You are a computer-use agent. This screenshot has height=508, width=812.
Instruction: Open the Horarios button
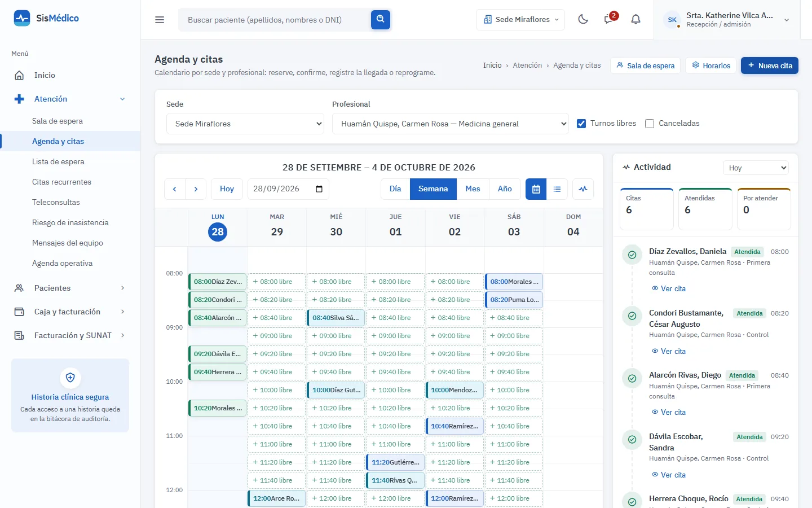711,65
